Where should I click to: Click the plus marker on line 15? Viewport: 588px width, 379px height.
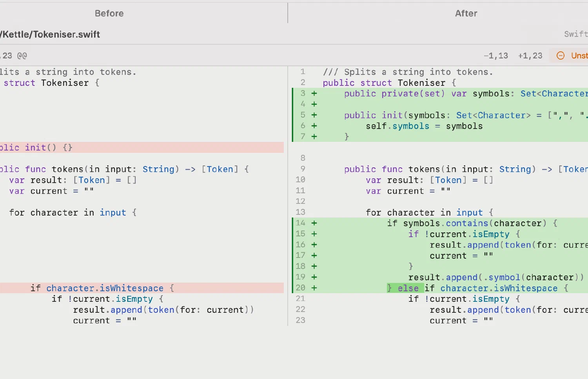(314, 234)
